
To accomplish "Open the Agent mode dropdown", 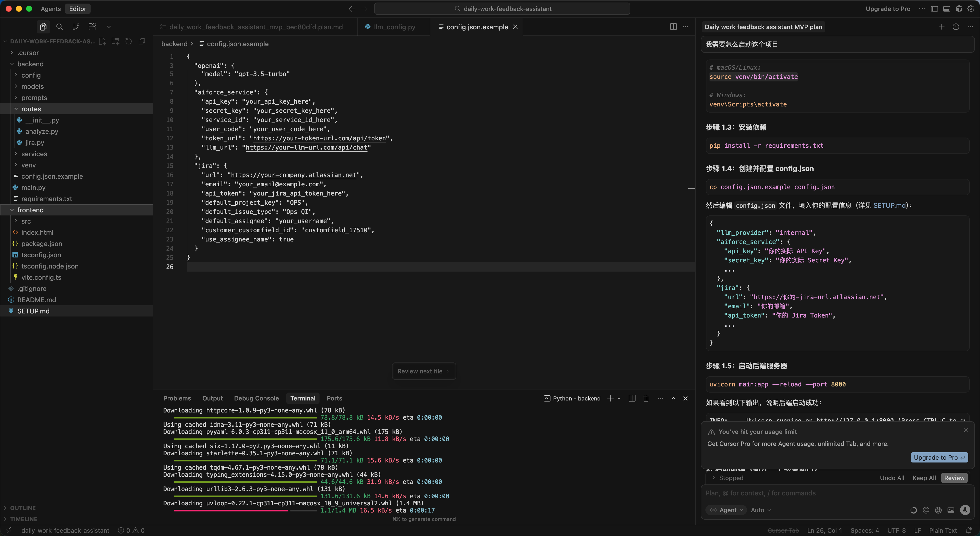I will 727,510.
